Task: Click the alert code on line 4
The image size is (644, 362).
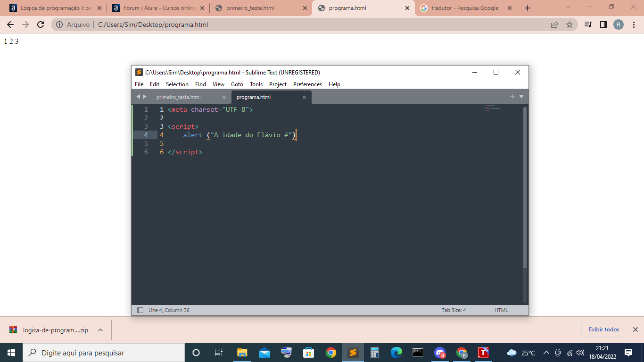Action: point(239,135)
